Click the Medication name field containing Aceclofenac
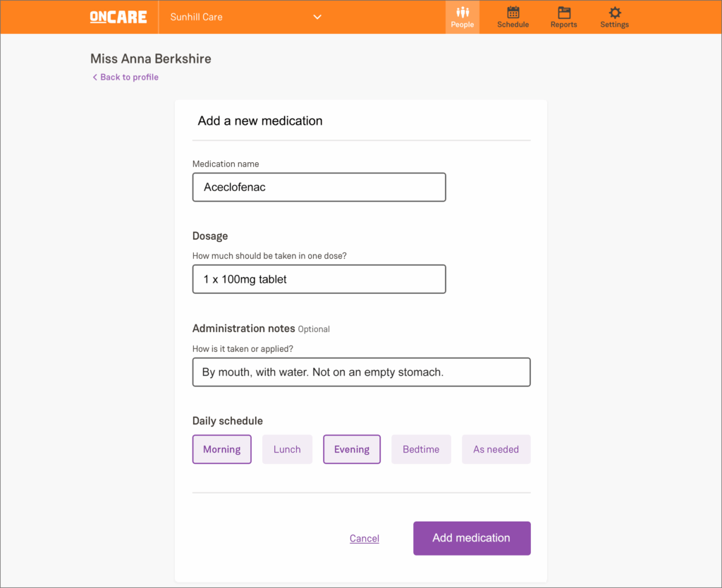 tap(319, 188)
